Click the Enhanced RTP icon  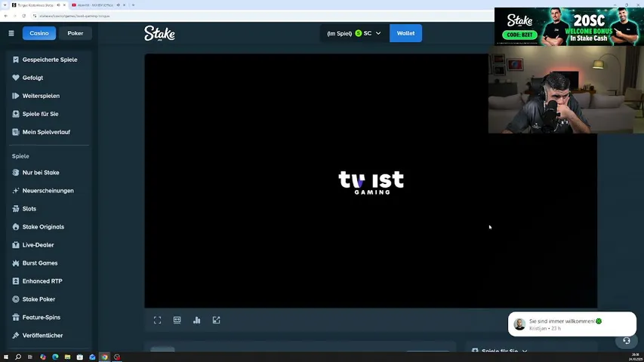[16, 281]
